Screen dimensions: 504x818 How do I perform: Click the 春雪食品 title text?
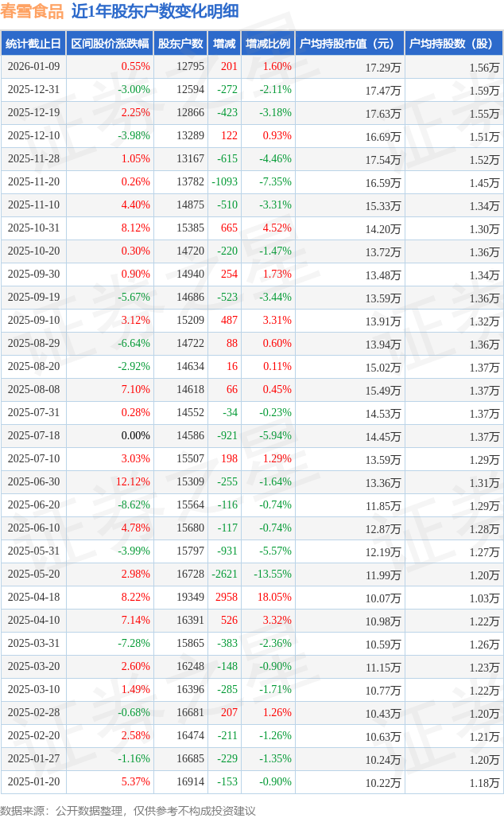(32, 11)
